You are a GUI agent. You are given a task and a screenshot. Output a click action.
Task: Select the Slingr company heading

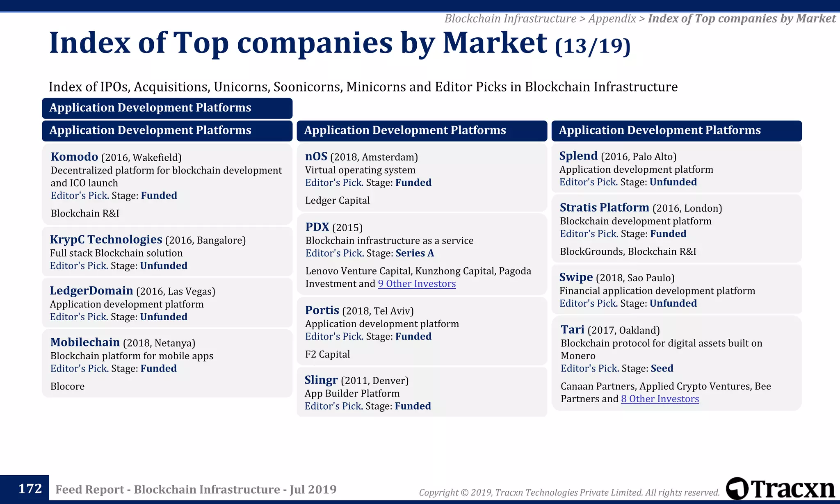tap(321, 380)
